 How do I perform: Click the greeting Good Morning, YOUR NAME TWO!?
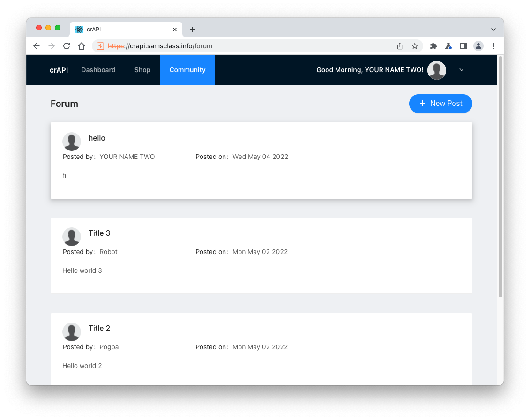[370, 70]
